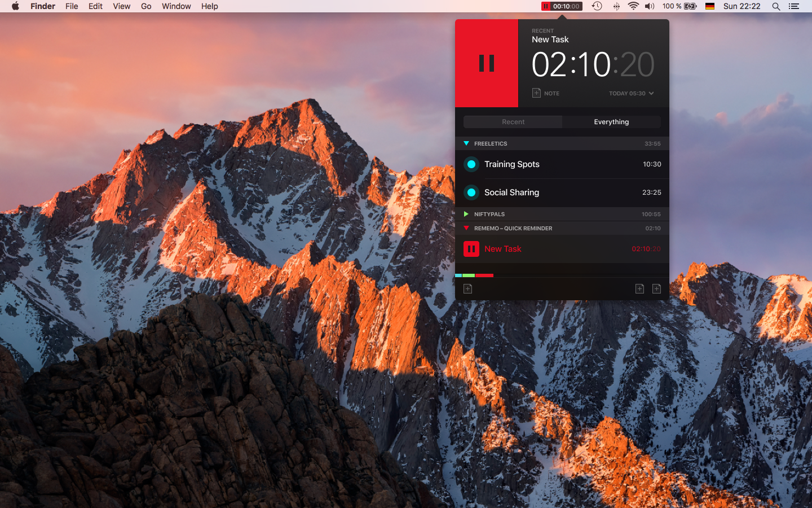Image resolution: width=812 pixels, height=508 pixels.
Task: Open the TODAY 05:30 dropdown
Action: coord(631,93)
